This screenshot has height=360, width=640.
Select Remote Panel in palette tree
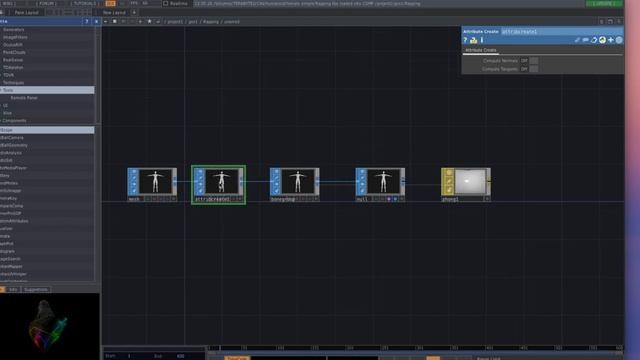[x=24, y=98]
